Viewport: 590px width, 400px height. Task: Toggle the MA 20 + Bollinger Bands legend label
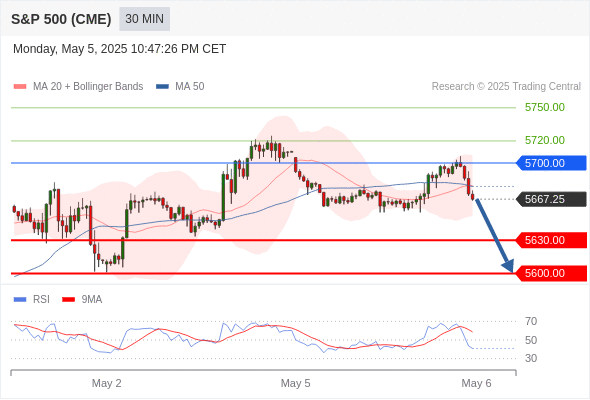coord(88,87)
